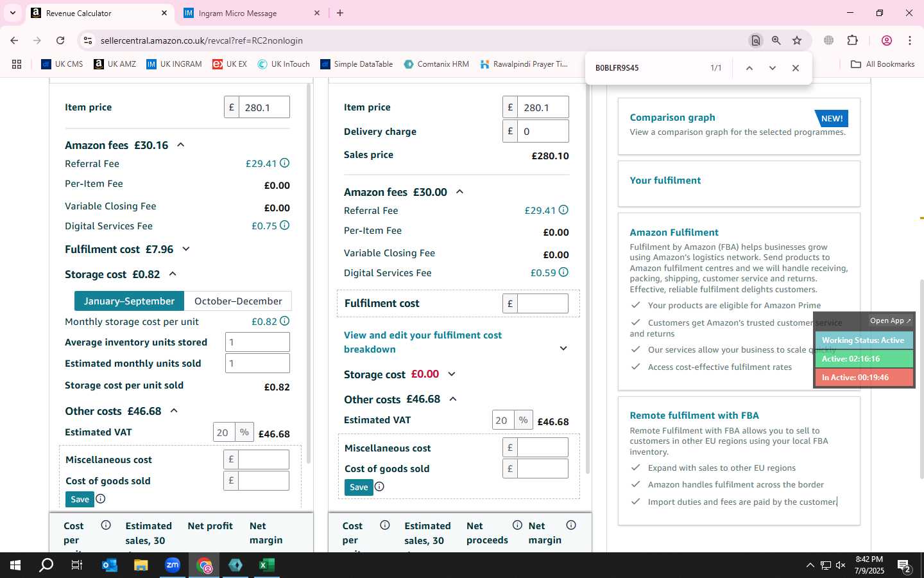Open Windows search from the taskbar

pyautogui.click(x=46, y=565)
